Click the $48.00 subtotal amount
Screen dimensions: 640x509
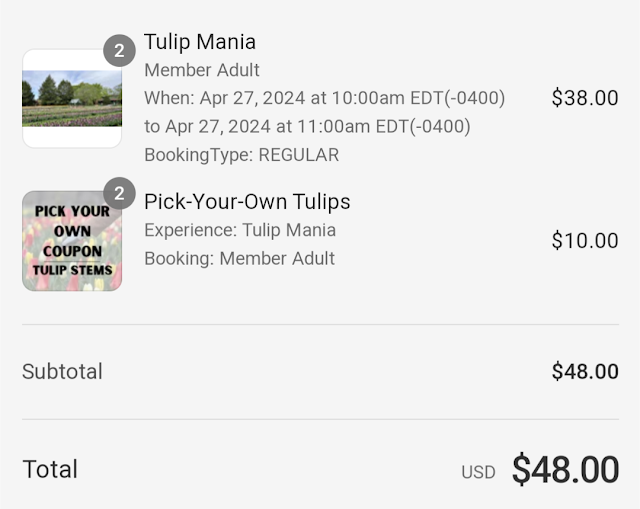(x=585, y=372)
